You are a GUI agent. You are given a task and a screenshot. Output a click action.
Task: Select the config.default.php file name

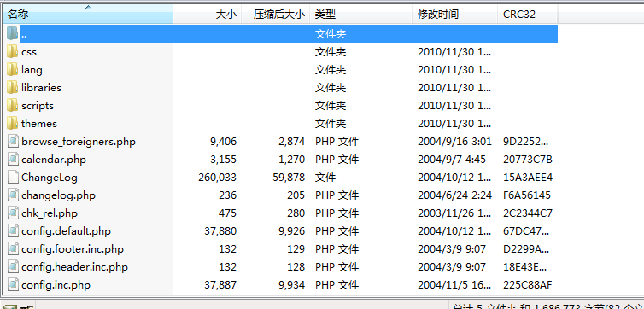pos(66,231)
